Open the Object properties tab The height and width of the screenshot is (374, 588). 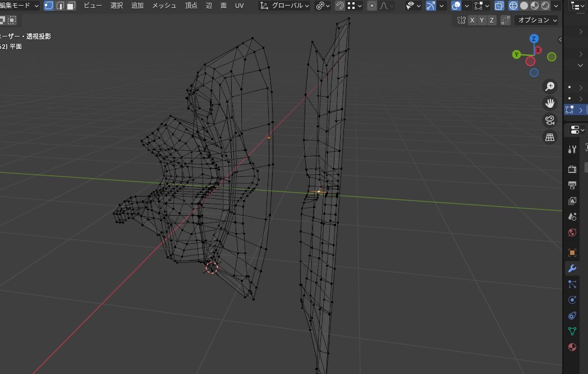[x=572, y=253]
